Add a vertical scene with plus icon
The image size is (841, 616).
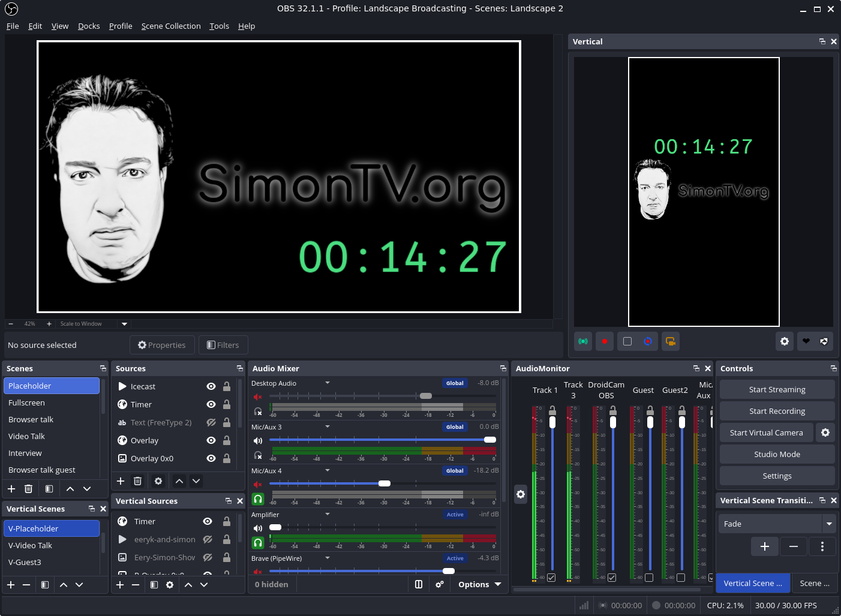point(11,585)
